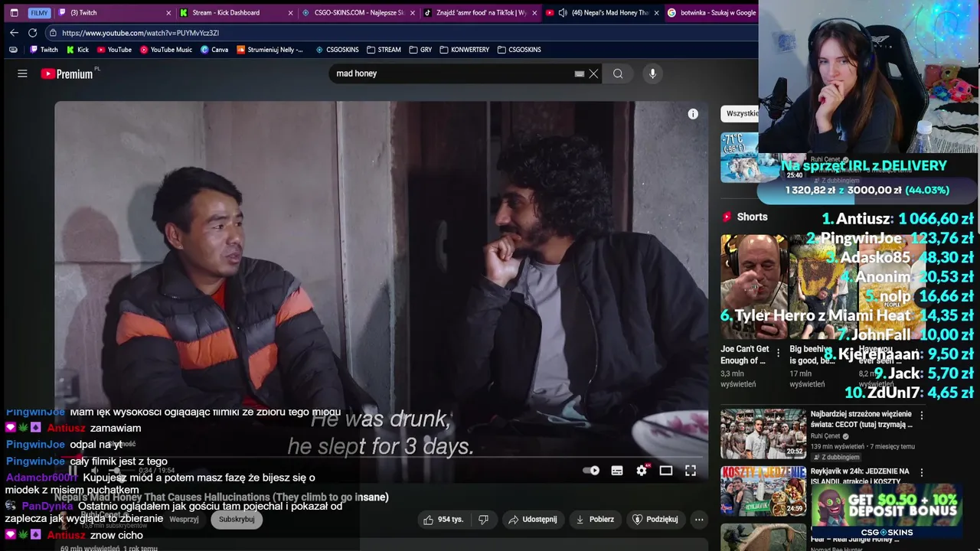The width and height of the screenshot is (980, 551).
Task: Open more actions three-dot button below video
Action: (x=699, y=519)
